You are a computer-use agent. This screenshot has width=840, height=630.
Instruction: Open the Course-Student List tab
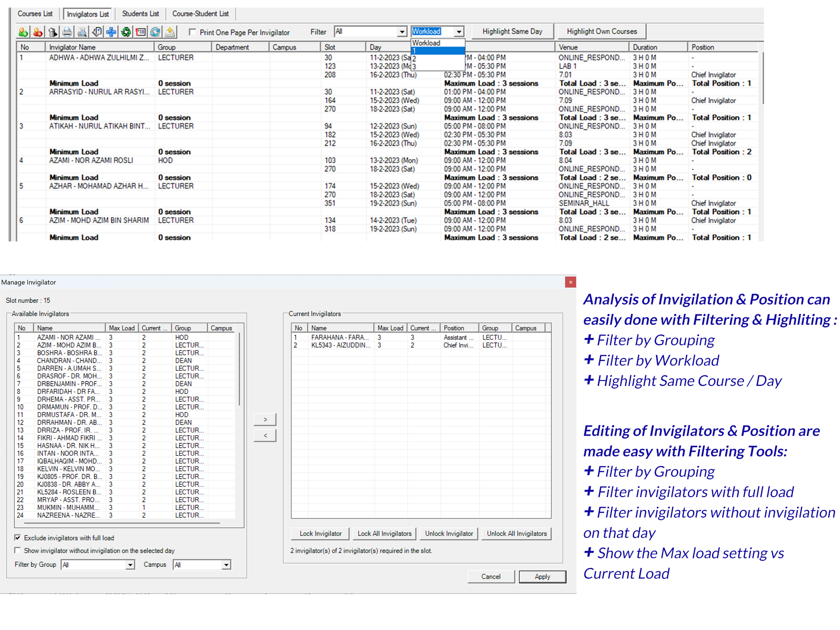pos(200,14)
